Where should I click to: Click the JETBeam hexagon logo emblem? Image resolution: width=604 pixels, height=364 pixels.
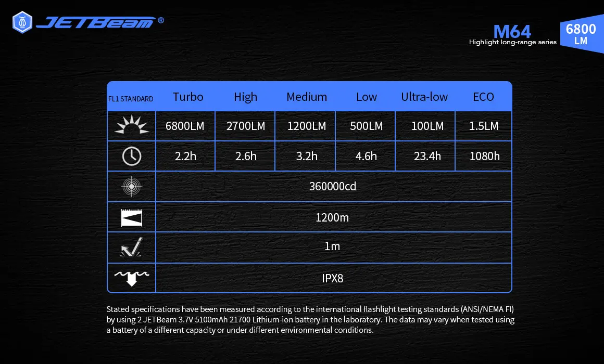coord(22,22)
